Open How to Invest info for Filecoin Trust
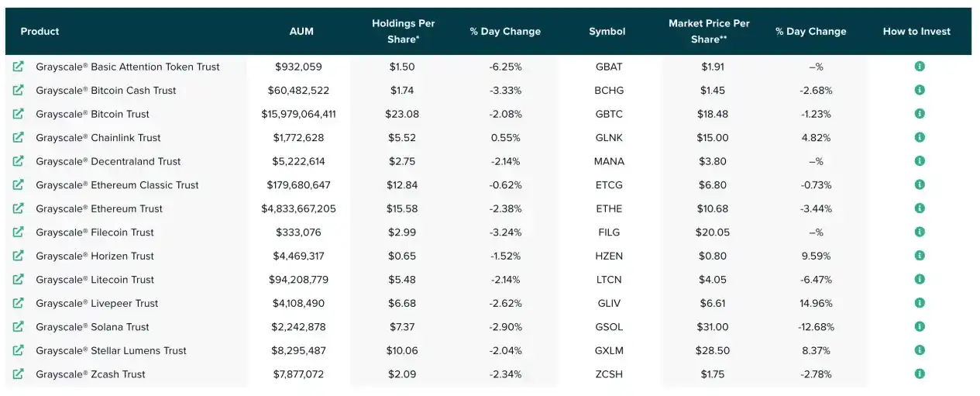 point(920,232)
